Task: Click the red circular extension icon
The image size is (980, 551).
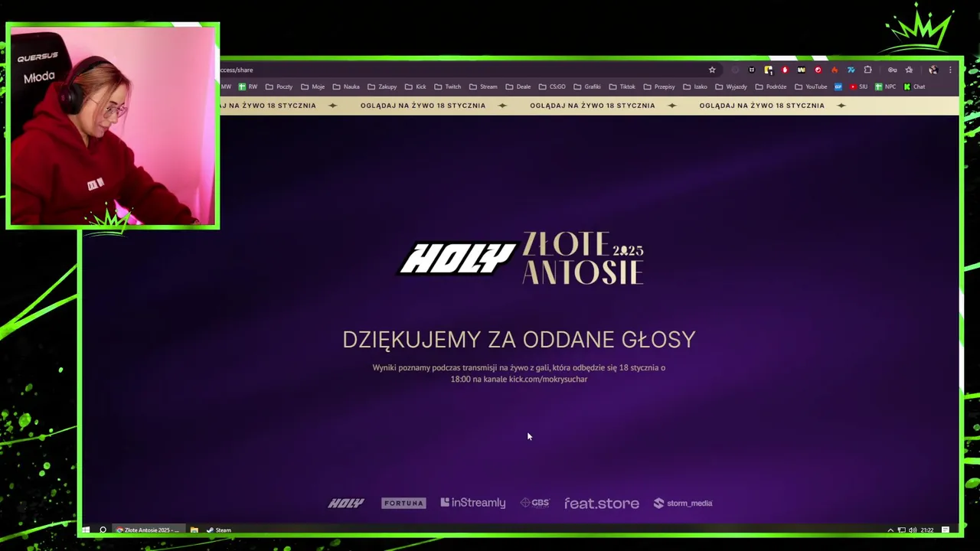Action: 818,70
